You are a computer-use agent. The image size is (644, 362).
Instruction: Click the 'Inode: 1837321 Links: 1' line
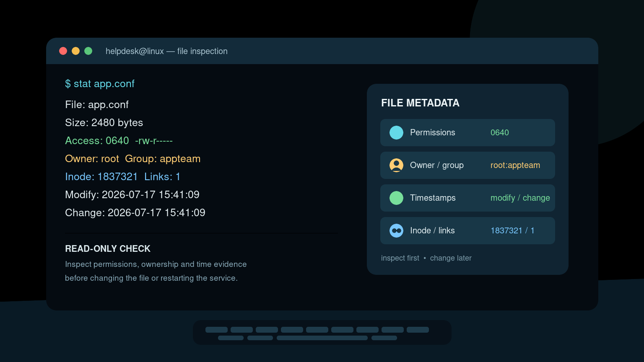(x=123, y=177)
